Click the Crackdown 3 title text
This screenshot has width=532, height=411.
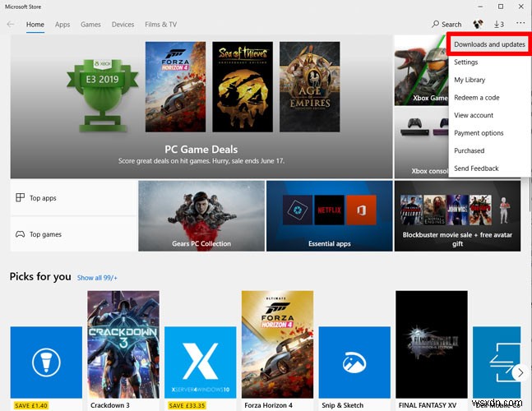pos(110,405)
